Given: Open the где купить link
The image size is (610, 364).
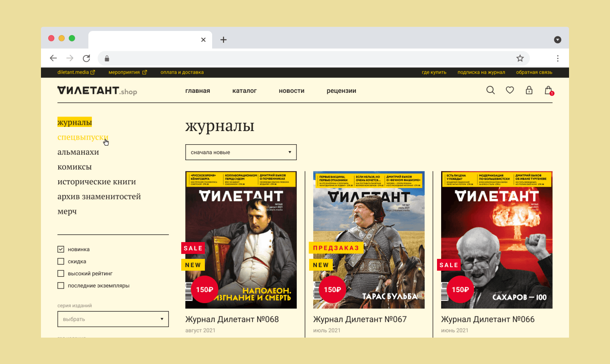Looking at the screenshot, I should (434, 72).
